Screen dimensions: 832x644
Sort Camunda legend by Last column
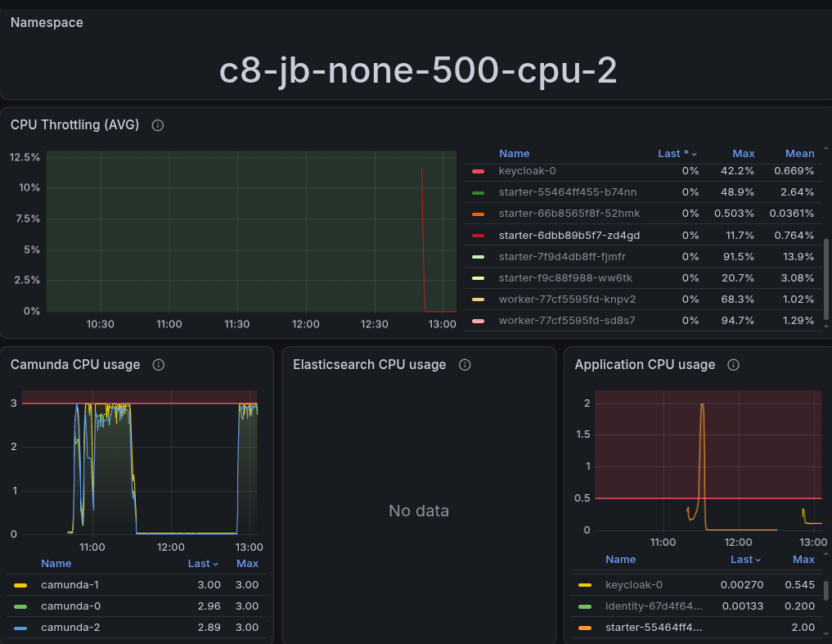pos(203,563)
